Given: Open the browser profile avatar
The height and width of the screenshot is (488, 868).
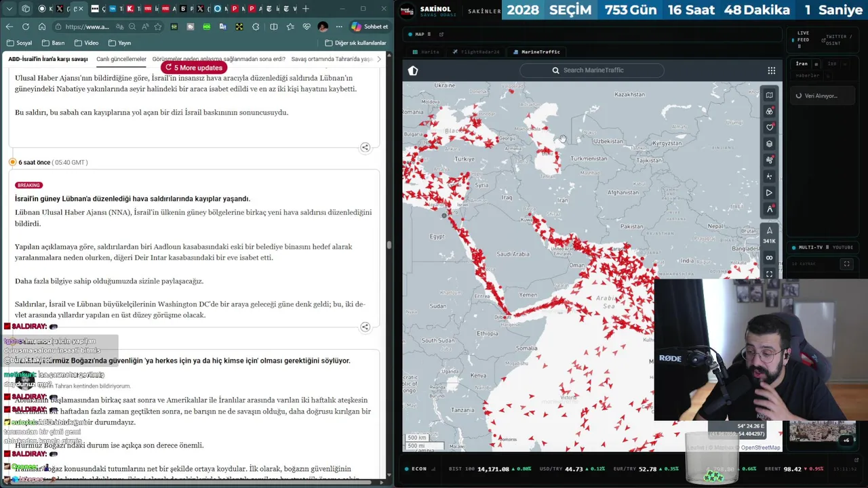Looking at the screenshot, I should [323, 26].
